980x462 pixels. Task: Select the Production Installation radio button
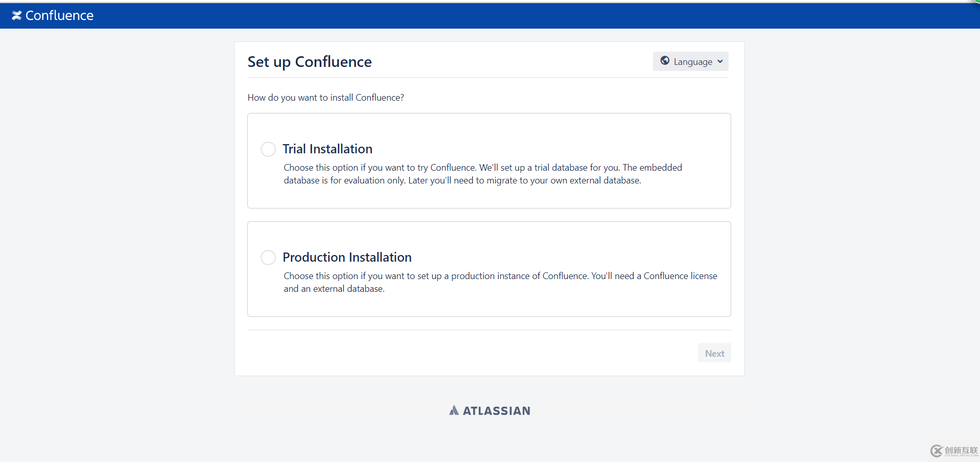tap(268, 258)
